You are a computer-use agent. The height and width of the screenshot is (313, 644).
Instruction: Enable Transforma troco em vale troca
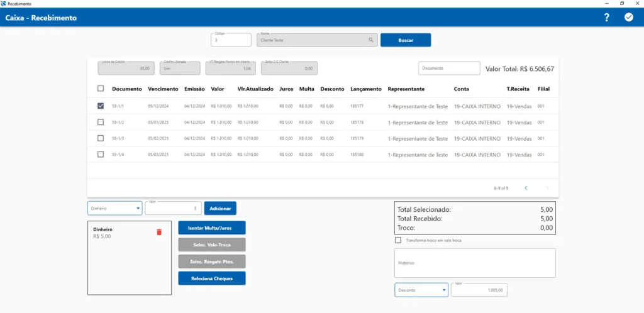397,240
